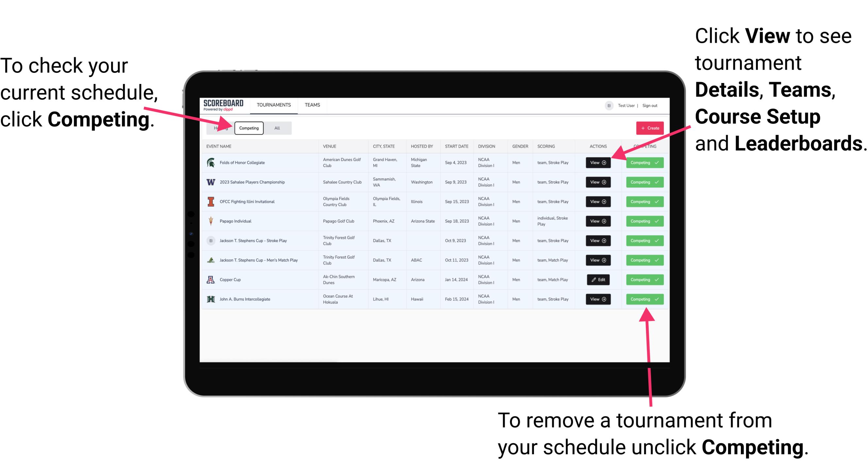Viewport: 868px width, 467px height.
Task: Select the Competing filter tab
Action: point(248,128)
